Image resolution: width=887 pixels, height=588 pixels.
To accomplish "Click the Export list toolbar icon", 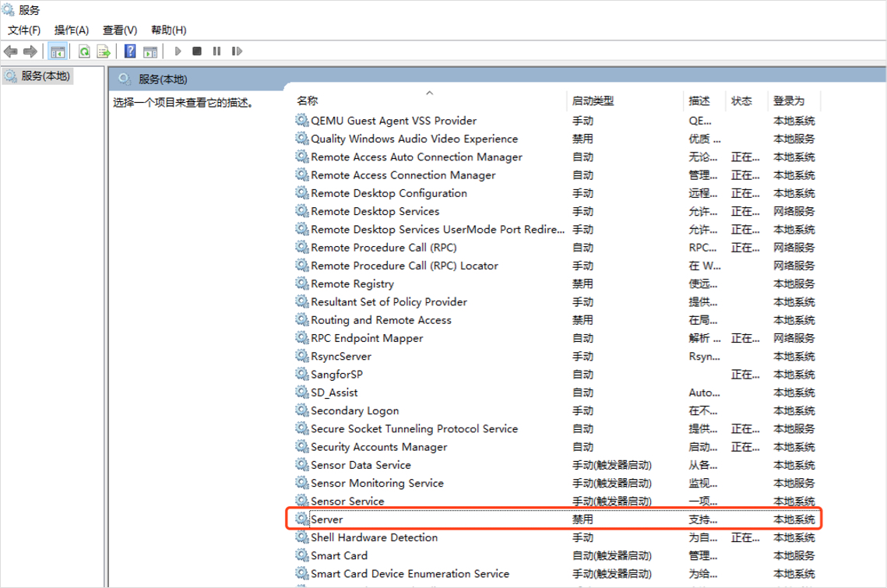I will 104,51.
